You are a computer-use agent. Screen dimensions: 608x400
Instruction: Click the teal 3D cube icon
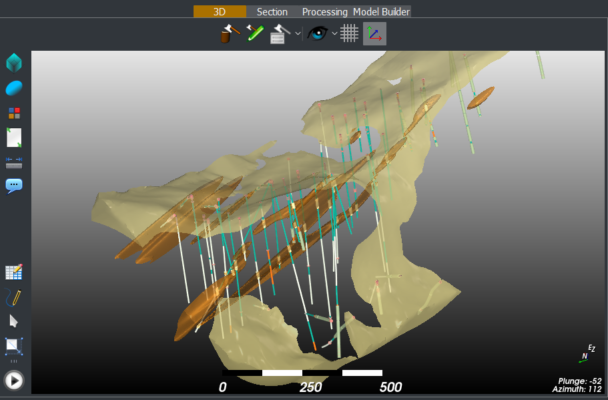click(x=14, y=63)
